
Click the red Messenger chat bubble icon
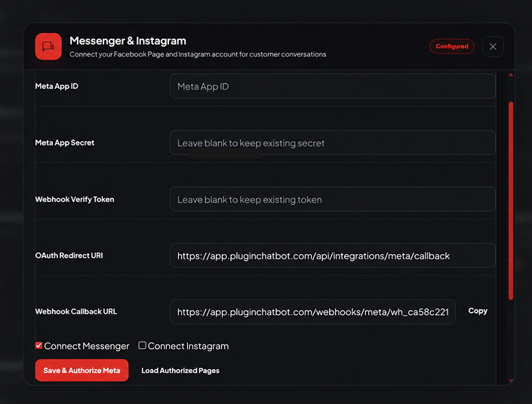tap(48, 47)
